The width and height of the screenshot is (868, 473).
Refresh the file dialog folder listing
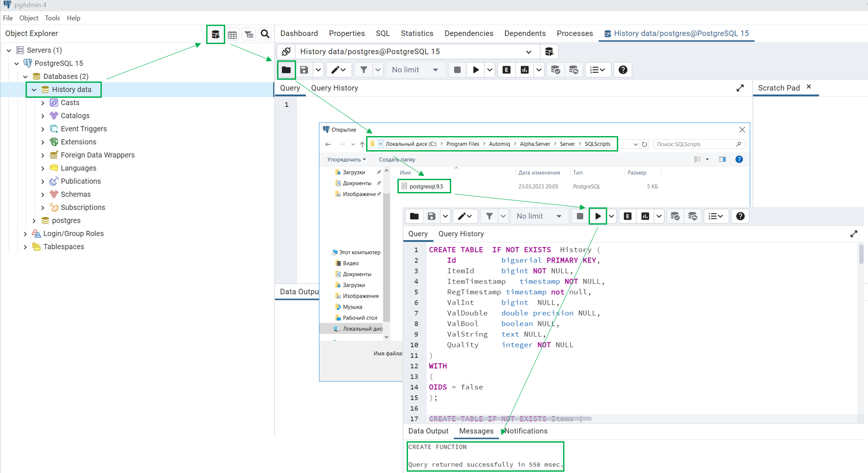click(645, 144)
